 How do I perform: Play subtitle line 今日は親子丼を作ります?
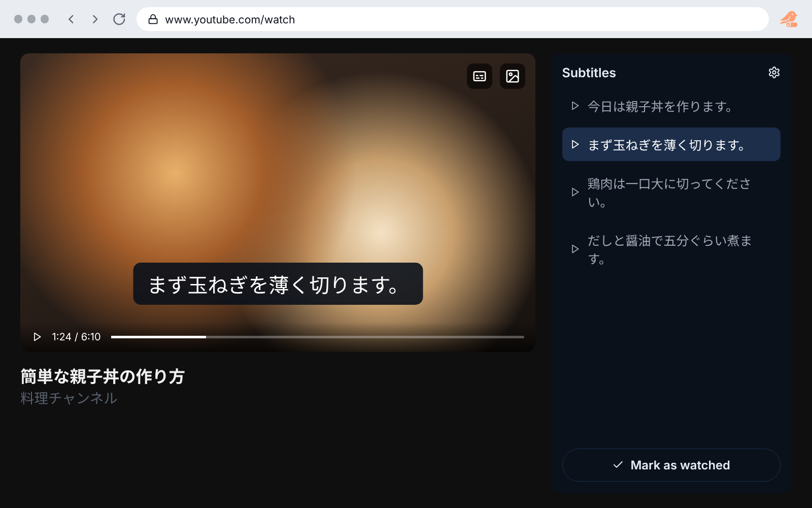tap(575, 106)
